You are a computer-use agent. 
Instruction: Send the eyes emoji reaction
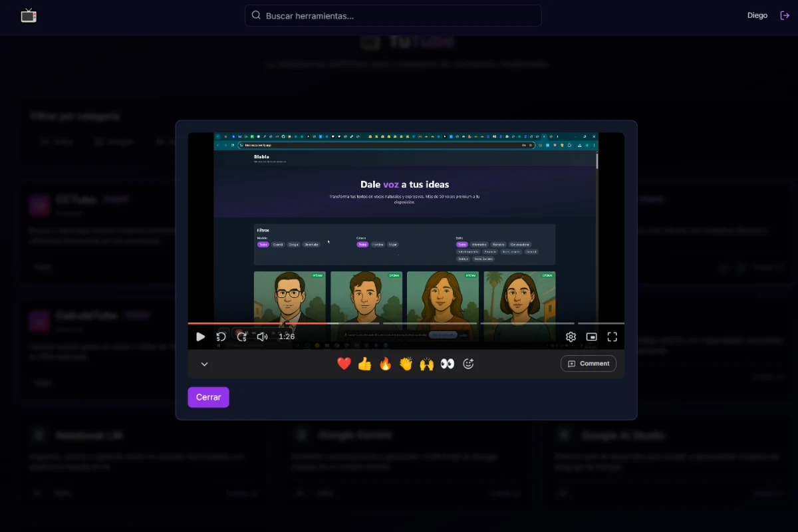[x=448, y=363]
